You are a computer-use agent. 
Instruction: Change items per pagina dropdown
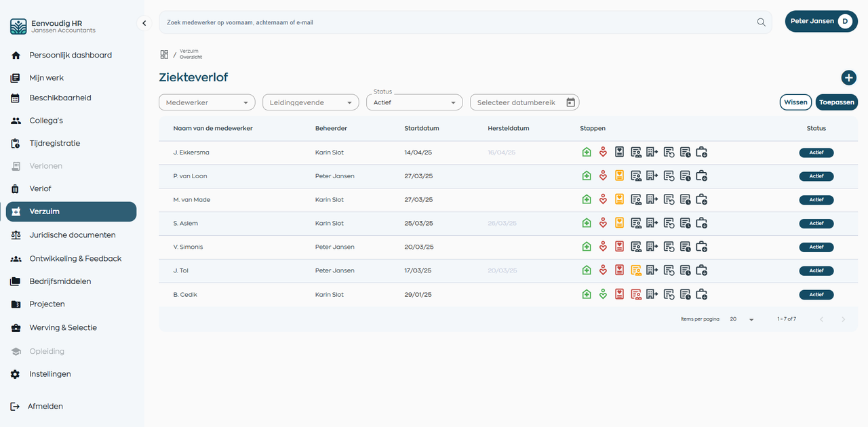tap(742, 319)
